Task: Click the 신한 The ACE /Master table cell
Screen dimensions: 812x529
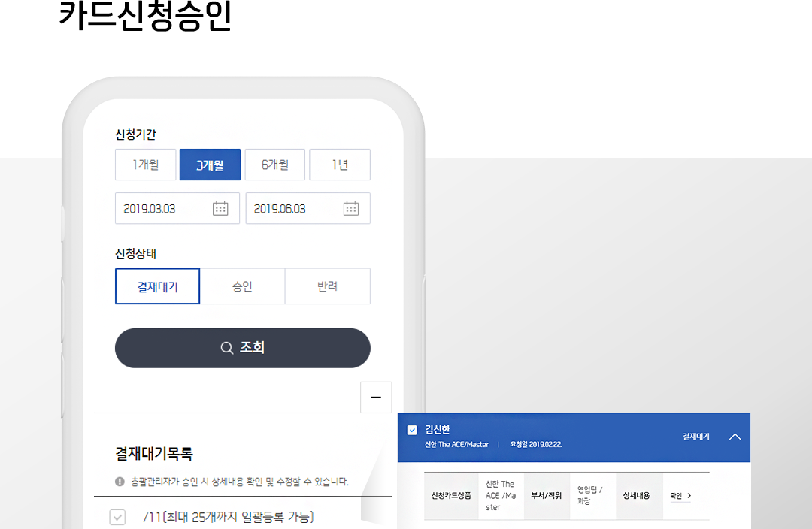Action: coord(501,496)
